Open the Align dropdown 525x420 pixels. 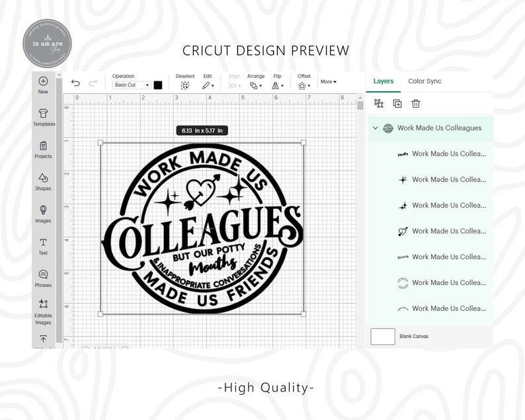click(x=235, y=86)
